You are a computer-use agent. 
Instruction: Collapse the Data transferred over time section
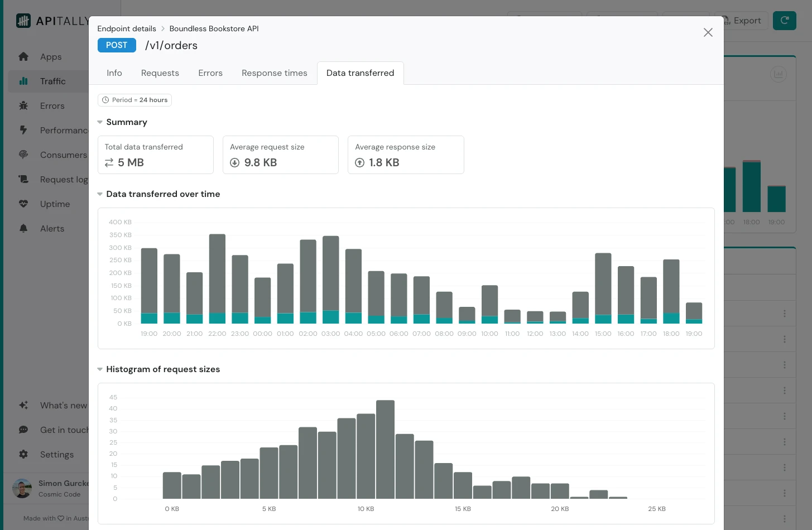pos(100,194)
